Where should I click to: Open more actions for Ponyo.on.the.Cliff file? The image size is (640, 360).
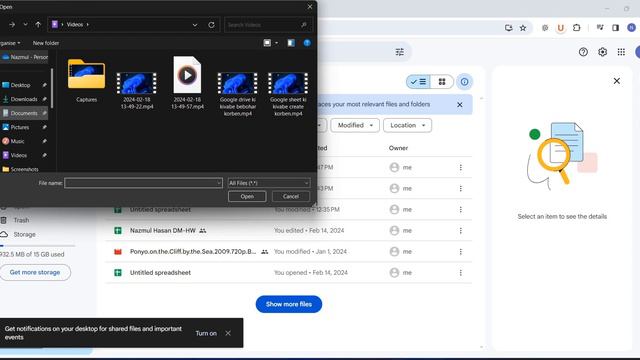pos(460,252)
